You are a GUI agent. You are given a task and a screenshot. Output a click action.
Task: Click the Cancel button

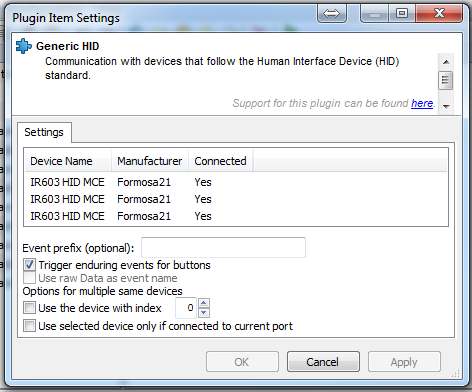tap(323, 362)
